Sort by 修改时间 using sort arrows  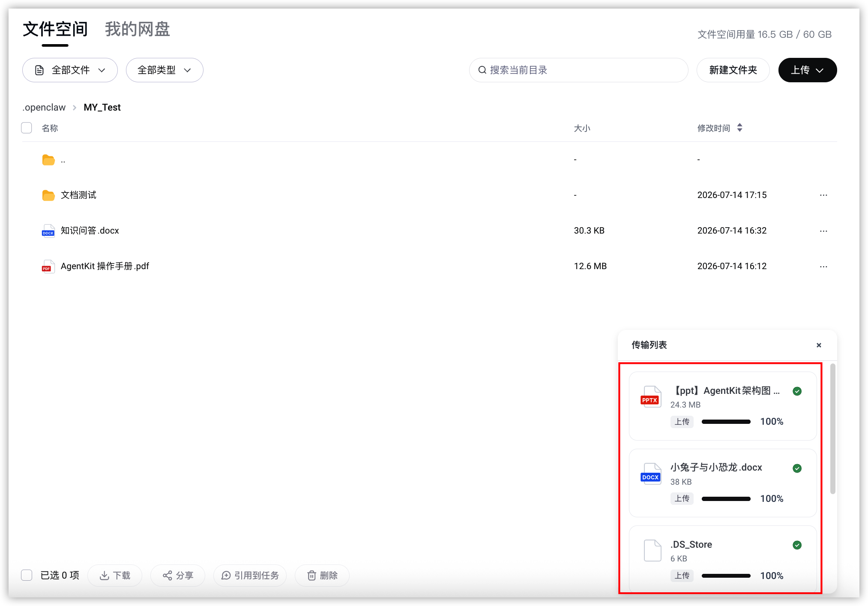click(739, 128)
